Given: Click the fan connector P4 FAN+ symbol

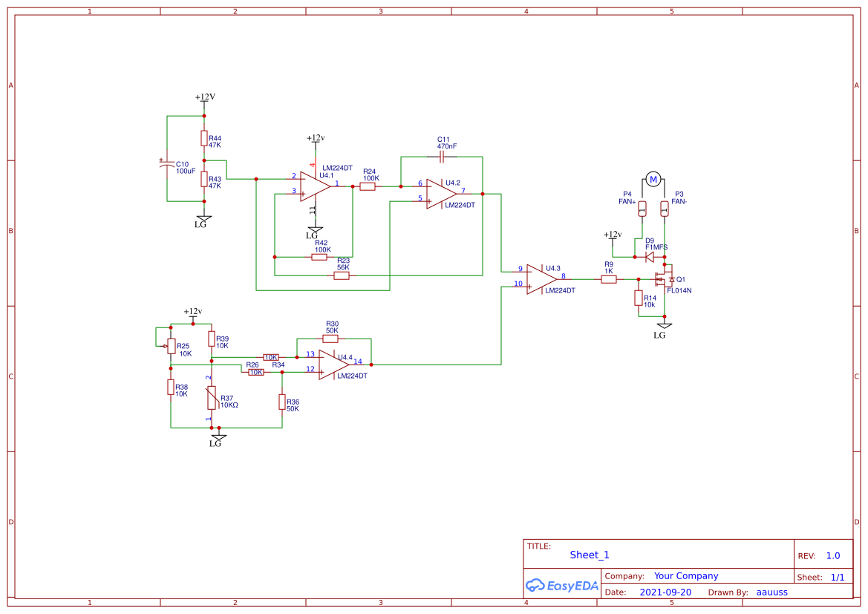Looking at the screenshot, I should tap(642, 209).
